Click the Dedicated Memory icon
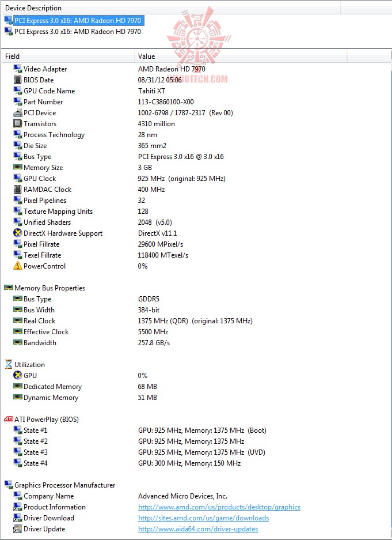This screenshot has height=540, width=392. (17, 386)
